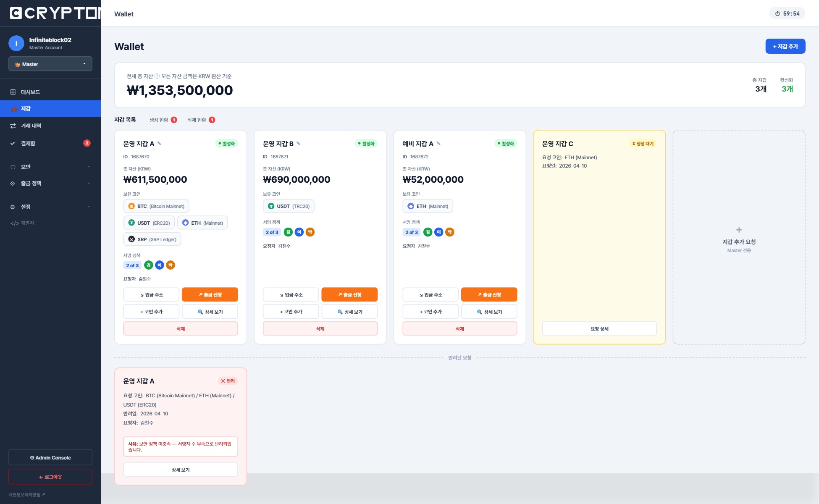This screenshot has height=504, width=819.
Task: Click 출금 신청 on 운영 지갑 A
Action: pos(210,294)
